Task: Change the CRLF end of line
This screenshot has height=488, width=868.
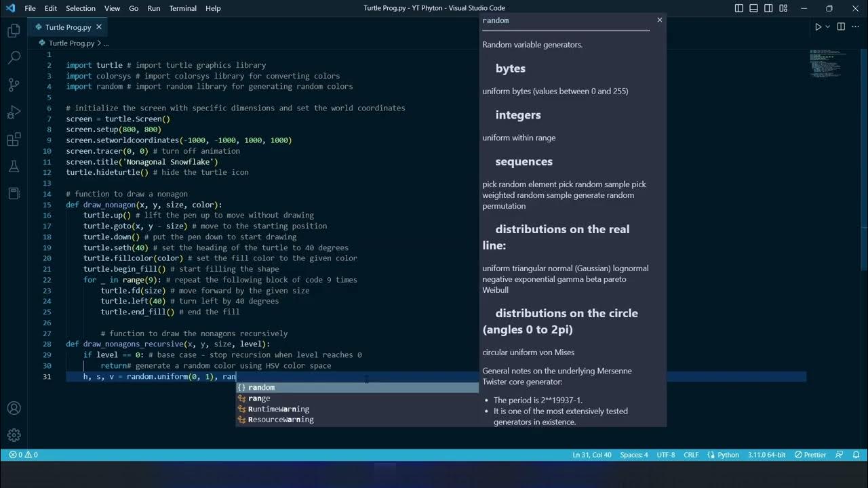Action: [691, 455]
